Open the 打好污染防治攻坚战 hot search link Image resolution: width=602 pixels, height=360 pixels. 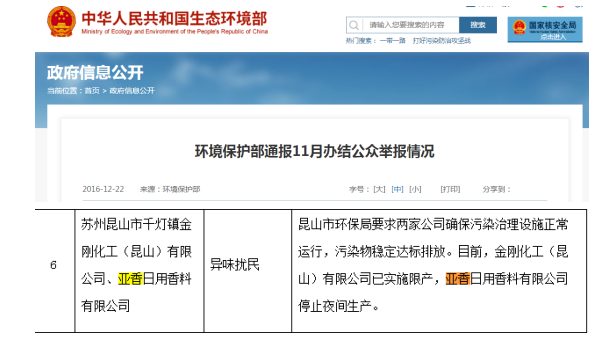(442, 41)
